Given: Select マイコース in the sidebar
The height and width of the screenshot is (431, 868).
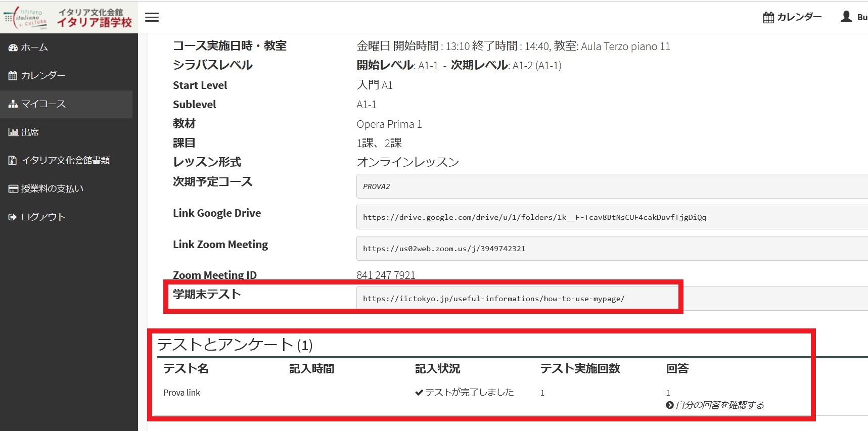Looking at the screenshot, I should (x=43, y=104).
